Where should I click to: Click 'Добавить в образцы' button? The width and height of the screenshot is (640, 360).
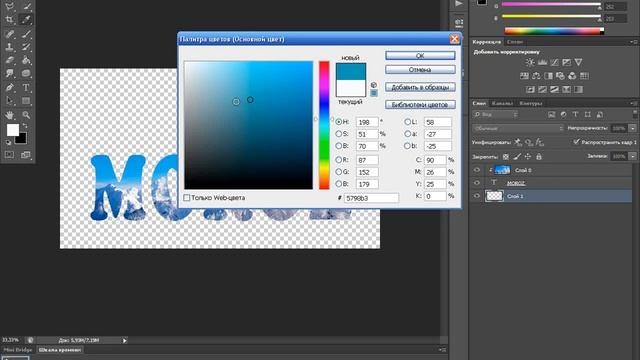click(420, 87)
